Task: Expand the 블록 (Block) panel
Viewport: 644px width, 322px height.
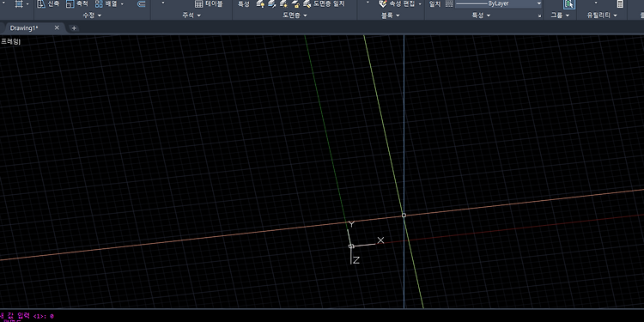Action: pyautogui.click(x=391, y=15)
